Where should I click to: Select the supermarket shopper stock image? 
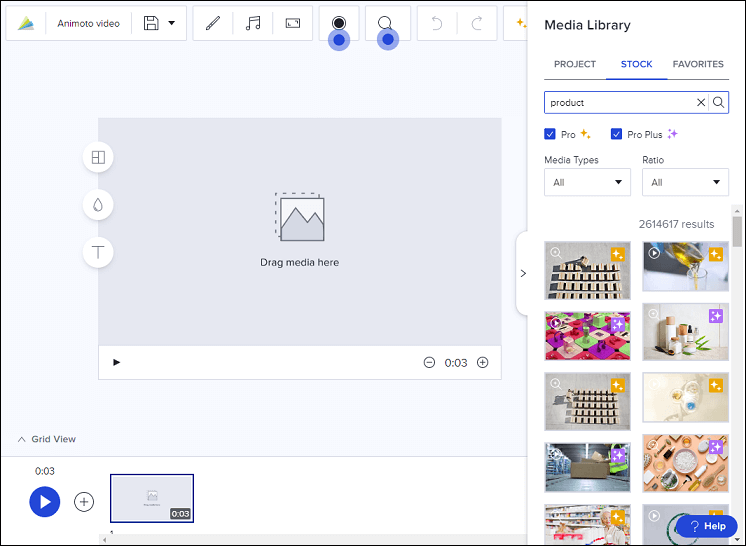tap(588, 524)
